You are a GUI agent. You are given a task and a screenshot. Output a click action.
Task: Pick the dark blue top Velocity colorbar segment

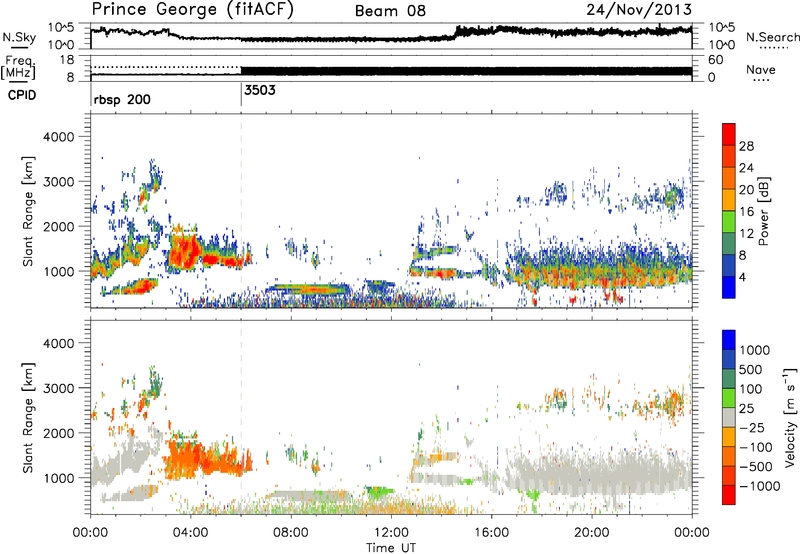(729, 340)
